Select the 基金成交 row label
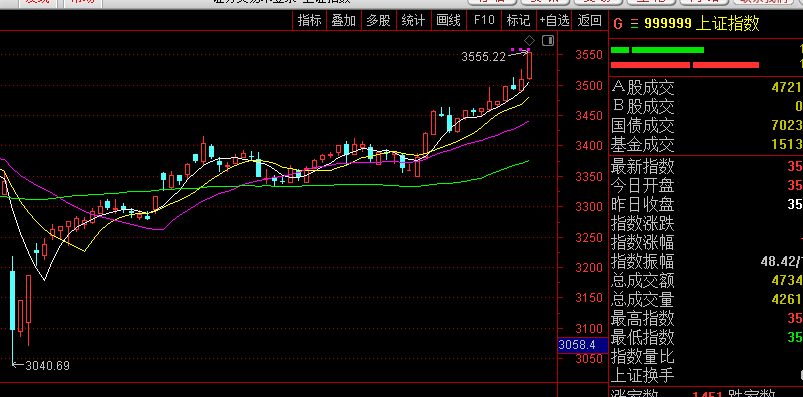The width and height of the screenshot is (803, 397). [643, 145]
